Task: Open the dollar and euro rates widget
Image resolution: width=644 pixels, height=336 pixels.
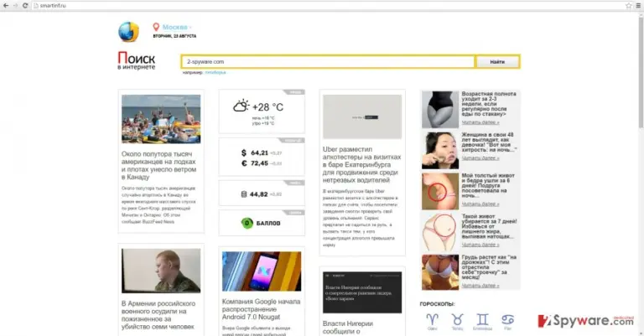Action: click(262, 158)
